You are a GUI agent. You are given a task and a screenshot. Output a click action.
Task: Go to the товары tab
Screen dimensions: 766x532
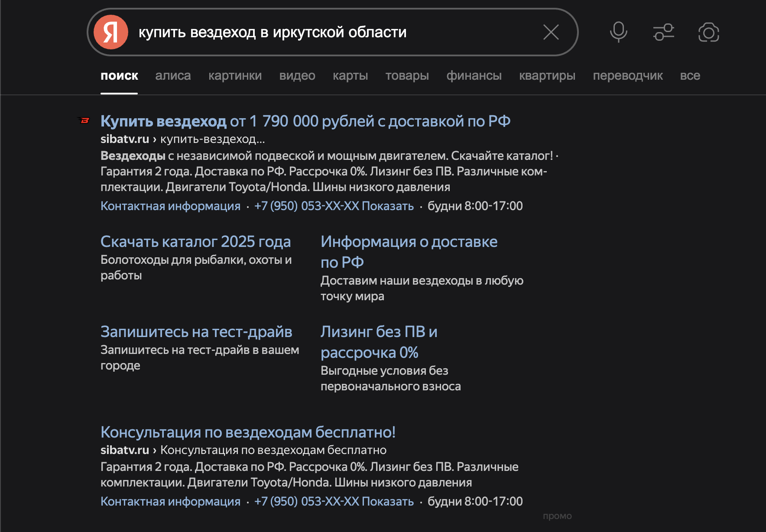[407, 75]
